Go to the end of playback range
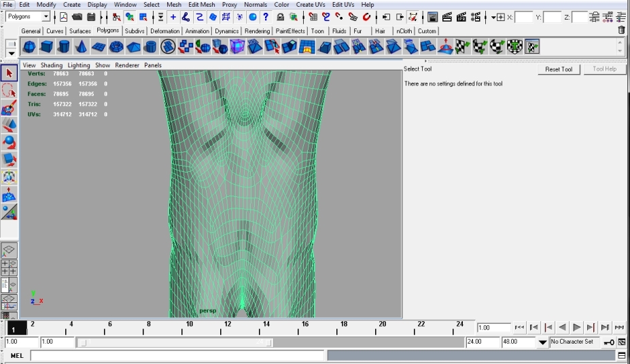 [x=619, y=327]
